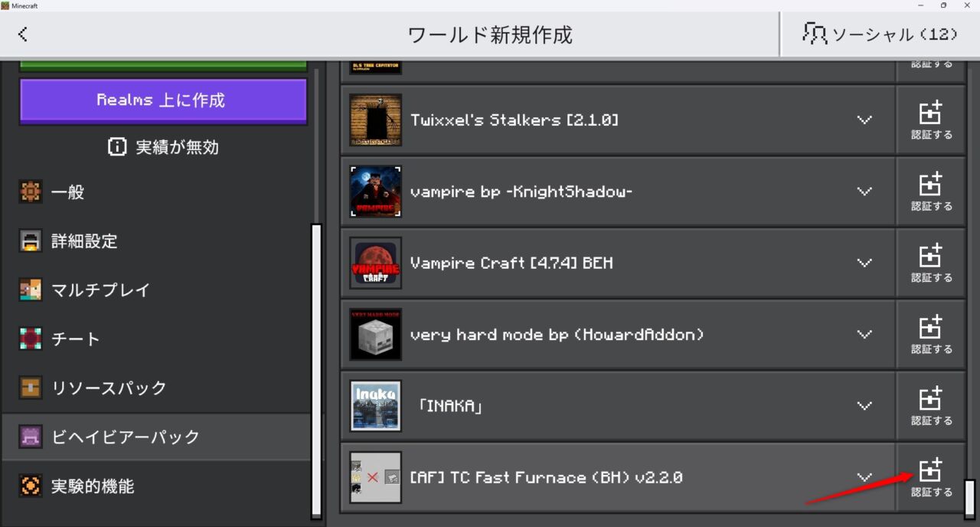Click the Minecraft title bar app icon
Image resolution: width=980 pixels, height=527 pixels.
tap(5, 5)
